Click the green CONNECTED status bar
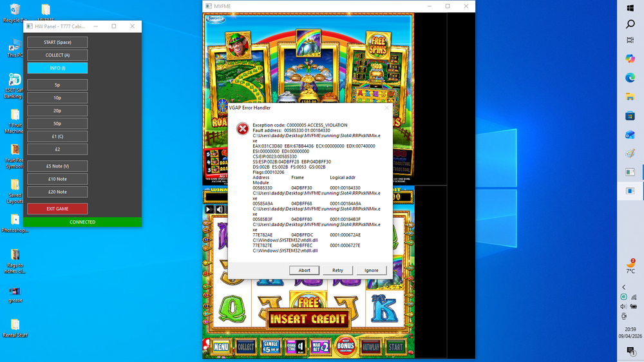The width and height of the screenshot is (644, 362). 82,222
